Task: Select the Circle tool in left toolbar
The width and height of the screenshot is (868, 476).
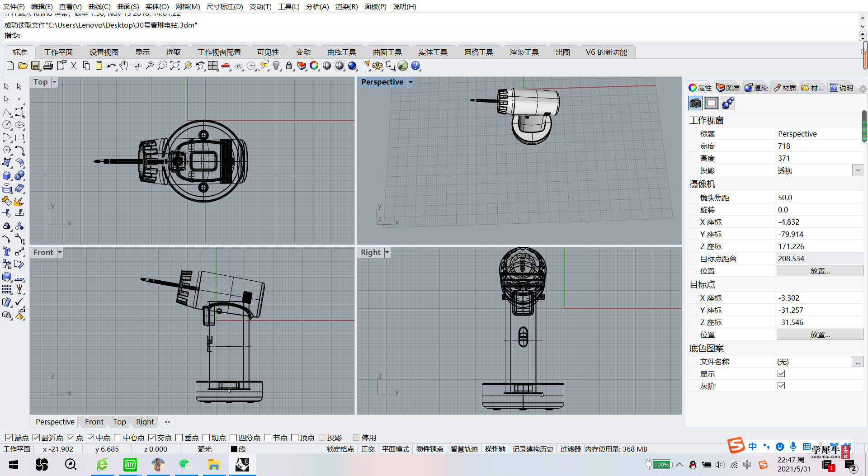Action: pyautogui.click(x=7, y=125)
